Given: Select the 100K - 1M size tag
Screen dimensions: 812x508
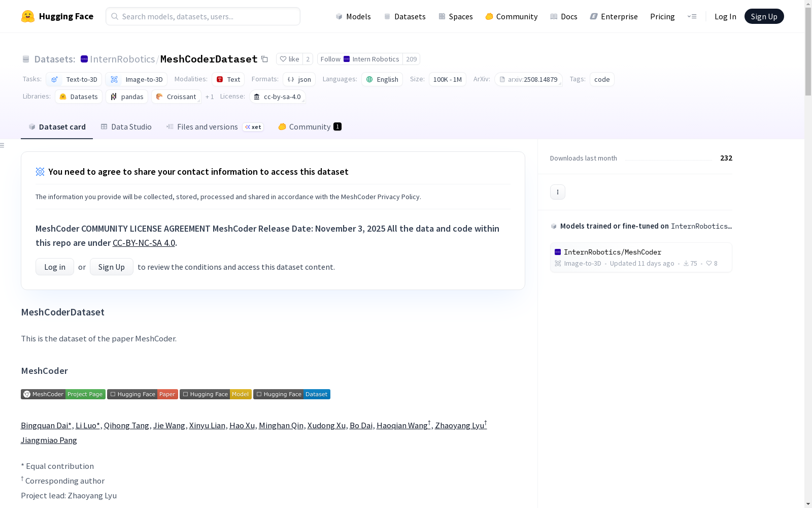Looking at the screenshot, I should [x=448, y=79].
